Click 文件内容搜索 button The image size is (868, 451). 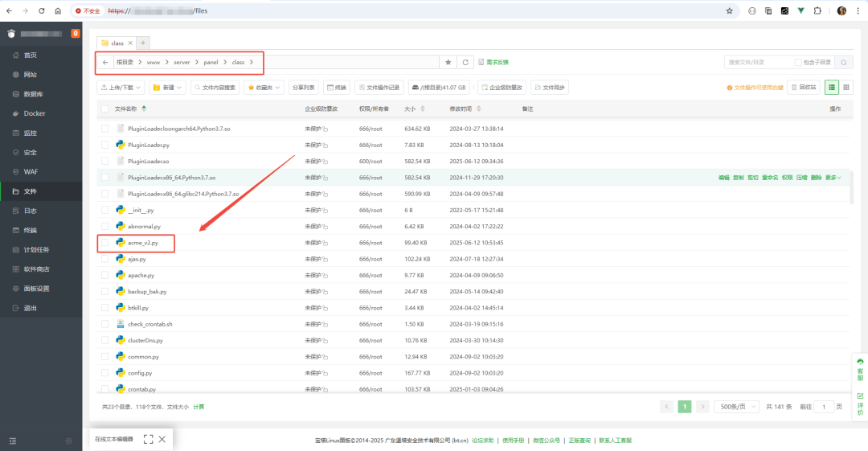pyautogui.click(x=215, y=88)
